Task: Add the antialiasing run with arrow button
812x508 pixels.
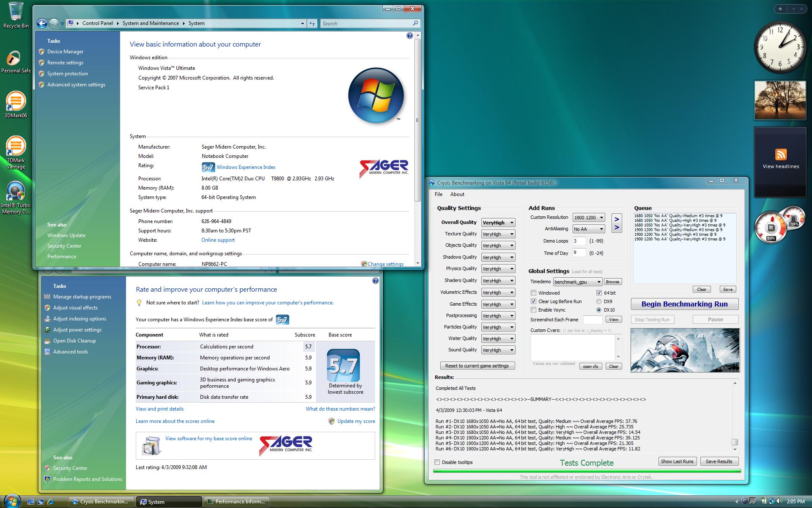Action: point(617,228)
